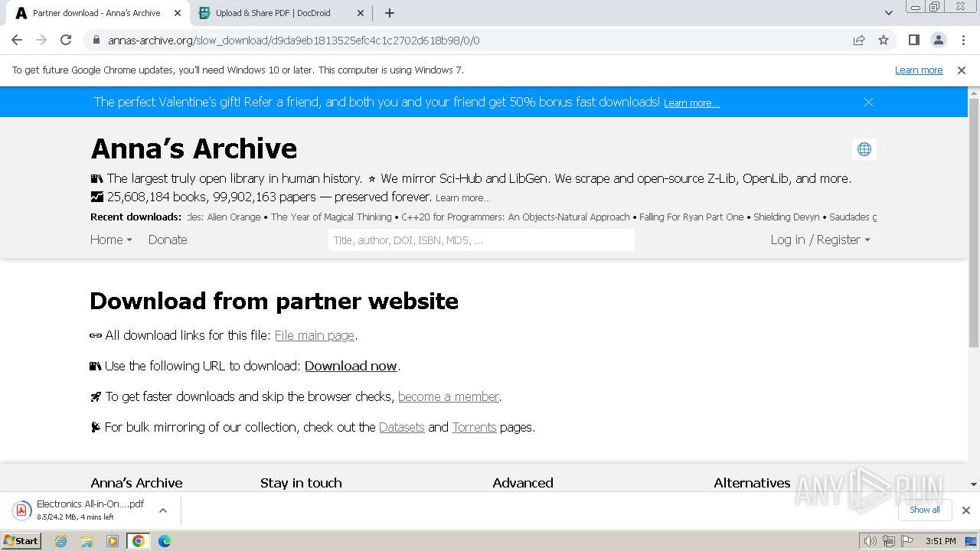
Task: Click the volume speaker tray icon
Action: pos(870,541)
